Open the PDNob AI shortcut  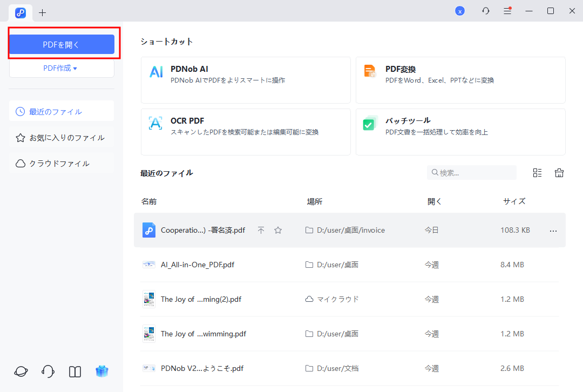coord(246,80)
